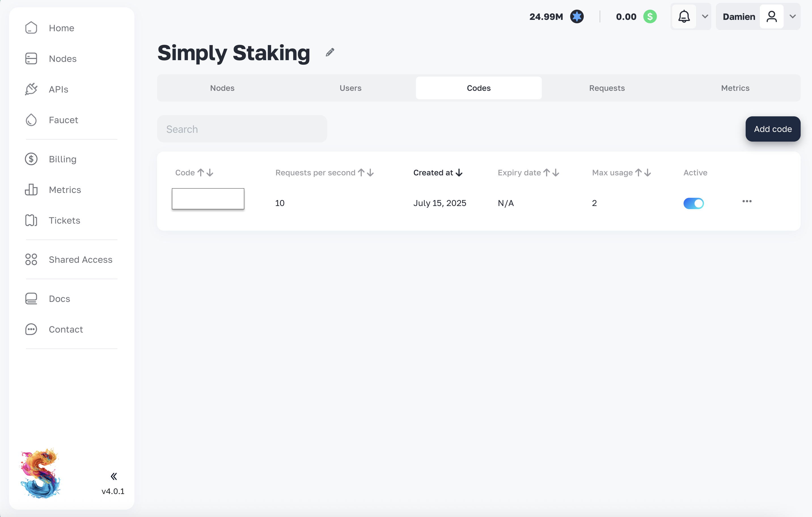
Task: Open the Contact sidebar link
Action: coord(66,329)
